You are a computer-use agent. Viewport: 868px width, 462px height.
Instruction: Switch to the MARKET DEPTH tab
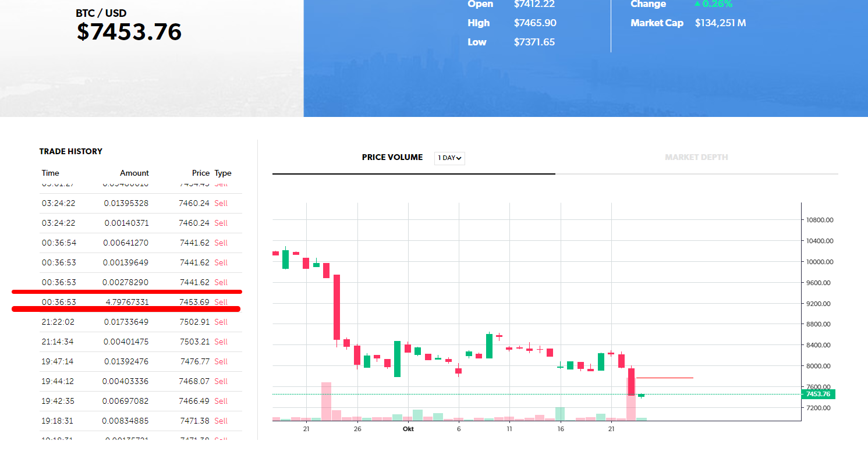point(696,157)
